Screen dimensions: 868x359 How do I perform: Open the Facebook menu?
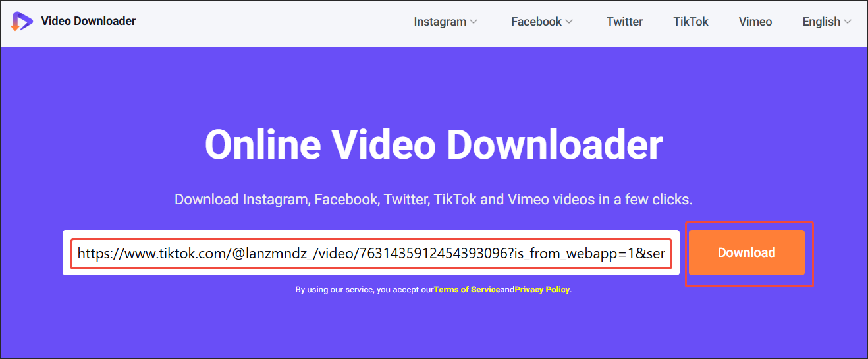pyautogui.click(x=542, y=22)
